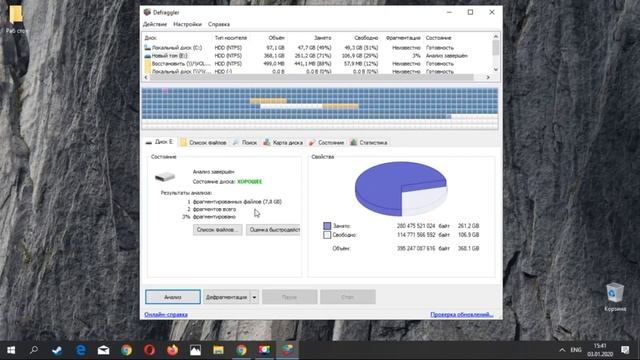The width and height of the screenshot is (640, 360).
Task: Open the Windows Start menu
Action: 11,350
